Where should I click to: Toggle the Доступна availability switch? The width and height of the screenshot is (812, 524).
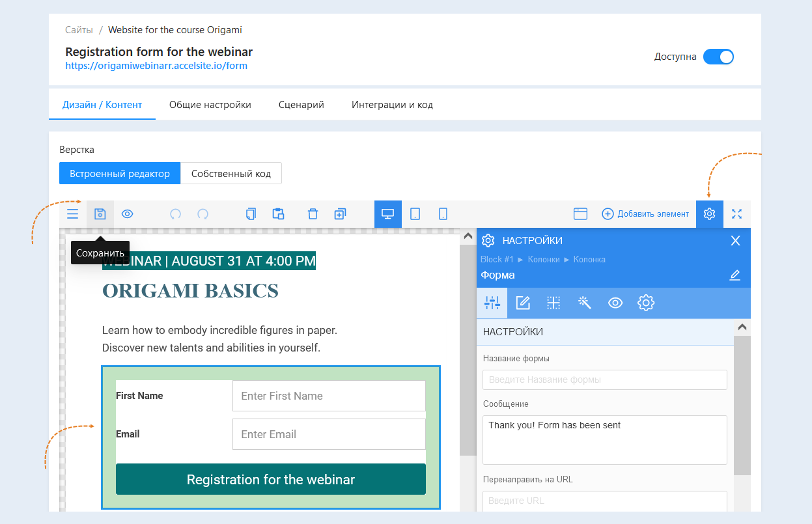[x=718, y=57]
